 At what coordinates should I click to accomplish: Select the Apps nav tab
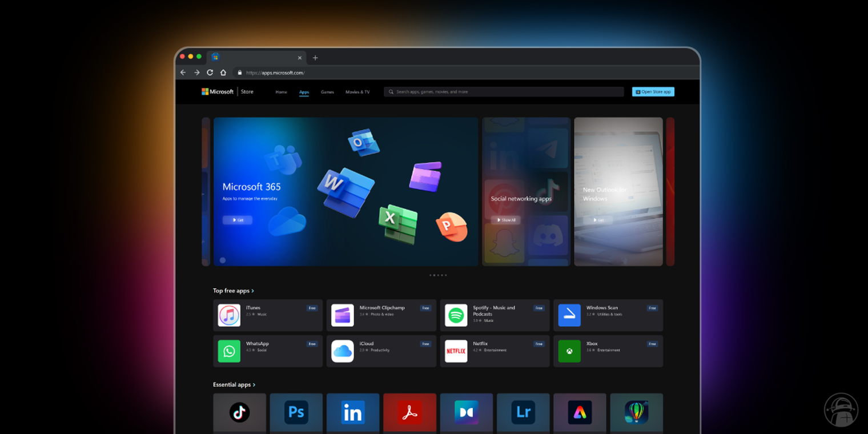(304, 92)
